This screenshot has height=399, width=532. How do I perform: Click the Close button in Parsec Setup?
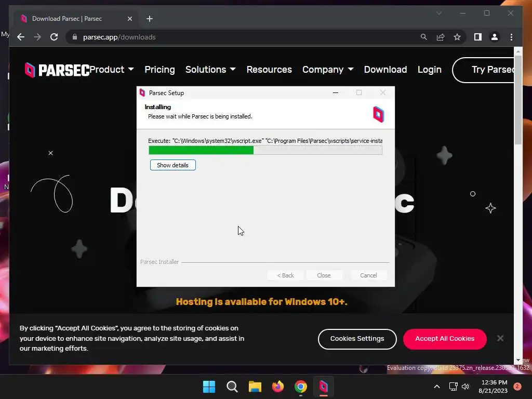324,275
